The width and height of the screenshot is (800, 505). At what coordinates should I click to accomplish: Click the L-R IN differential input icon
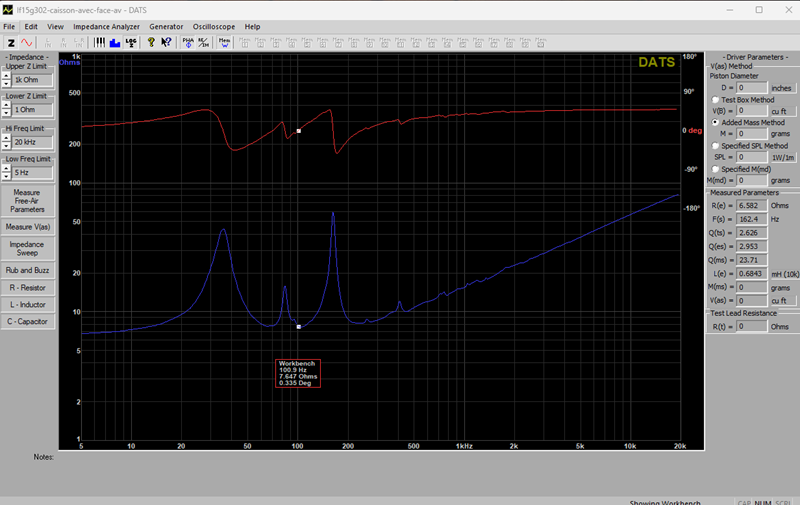click(79, 43)
